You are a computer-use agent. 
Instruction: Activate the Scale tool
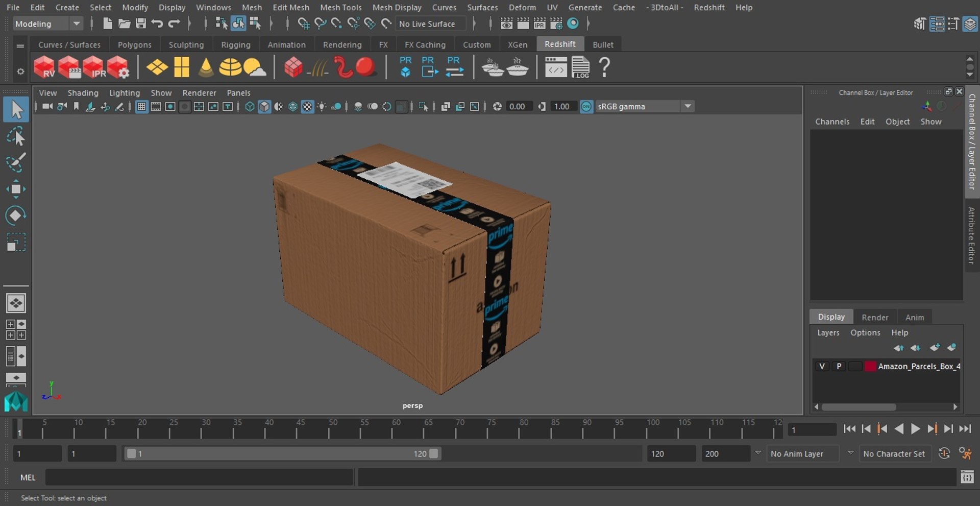coord(16,242)
